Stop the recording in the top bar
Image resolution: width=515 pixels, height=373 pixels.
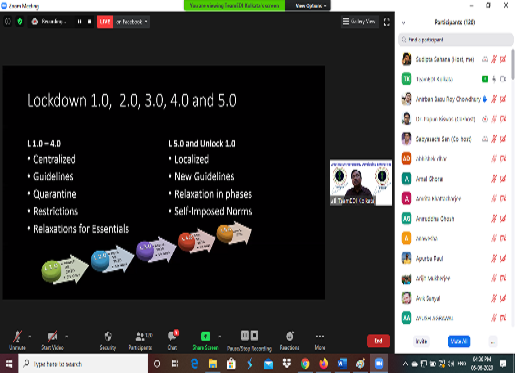tap(89, 22)
